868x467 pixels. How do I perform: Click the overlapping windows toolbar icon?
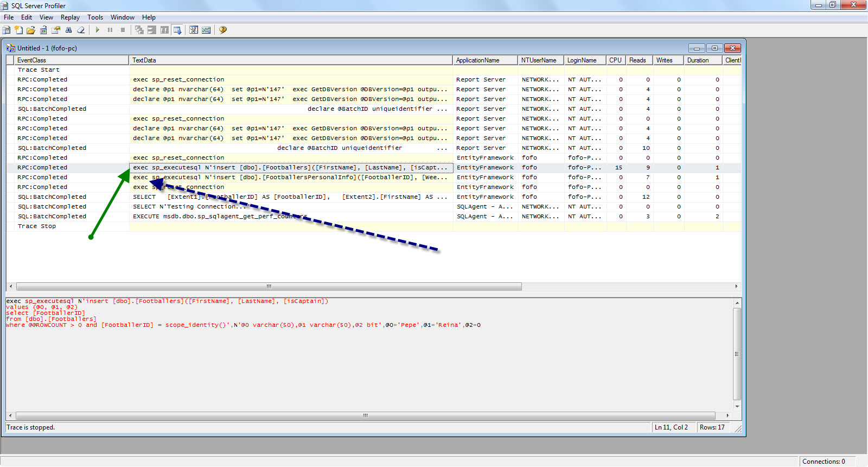(139, 30)
